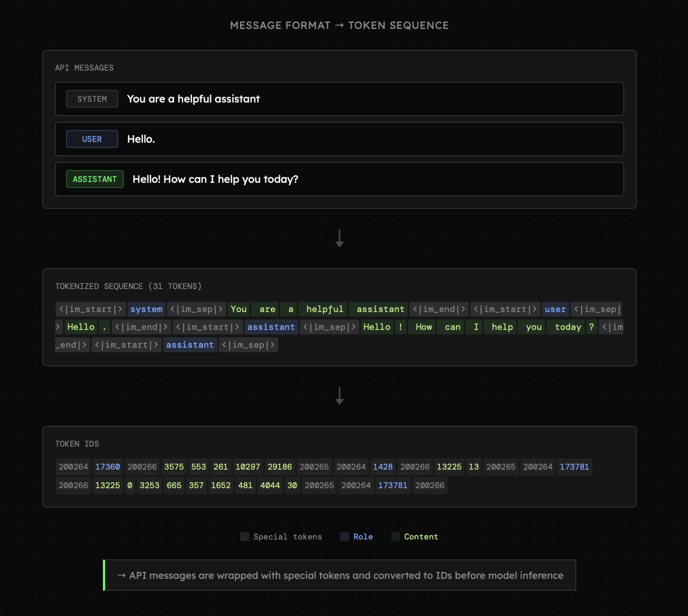The image size is (688, 616).
Task: Click the Role legend color swatch
Action: [x=344, y=536]
